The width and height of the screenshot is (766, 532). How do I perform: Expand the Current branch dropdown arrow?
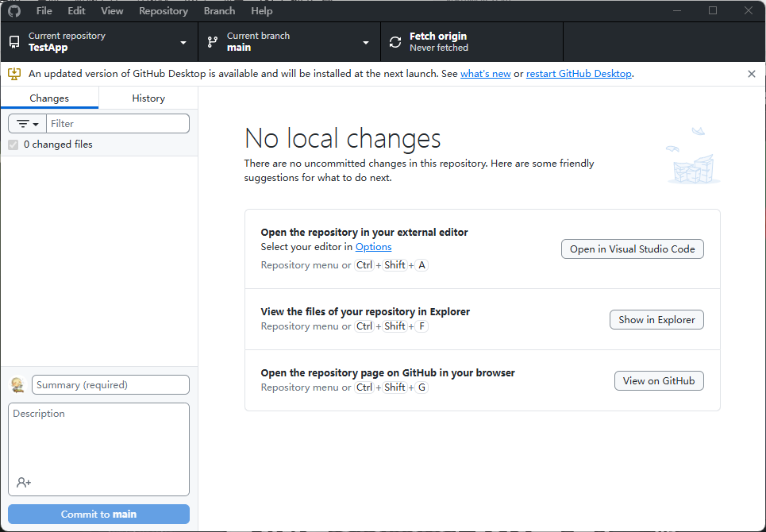tap(365, 43)
